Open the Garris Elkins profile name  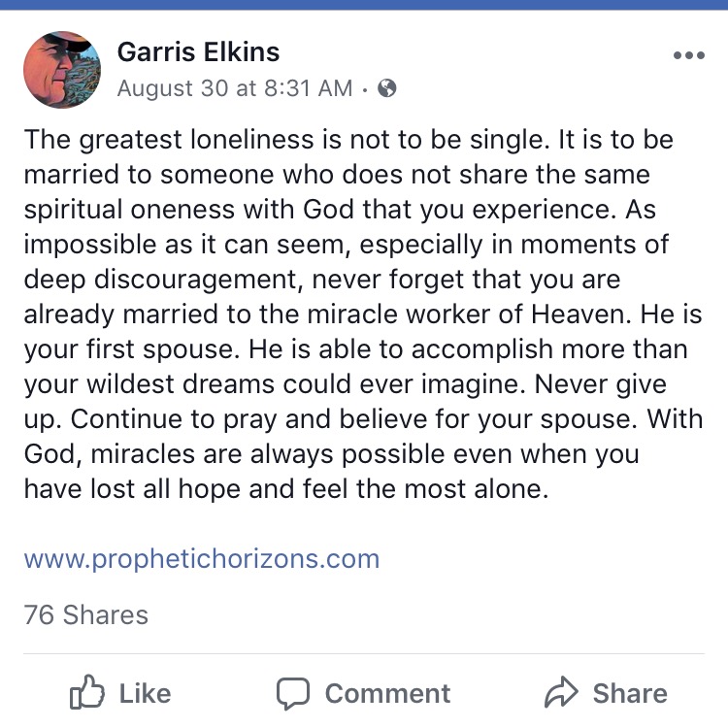[x=200, y=51]
